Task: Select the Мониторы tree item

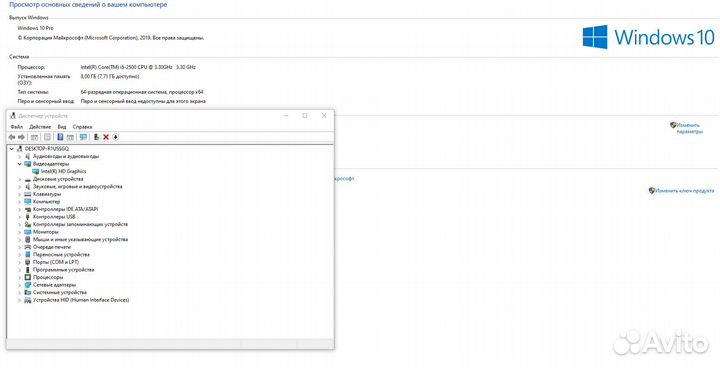Action: [45, 232]
